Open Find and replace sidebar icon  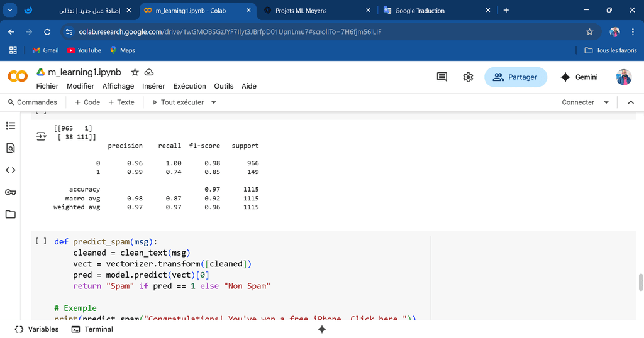pyautogui.click(x=11, y=148)
